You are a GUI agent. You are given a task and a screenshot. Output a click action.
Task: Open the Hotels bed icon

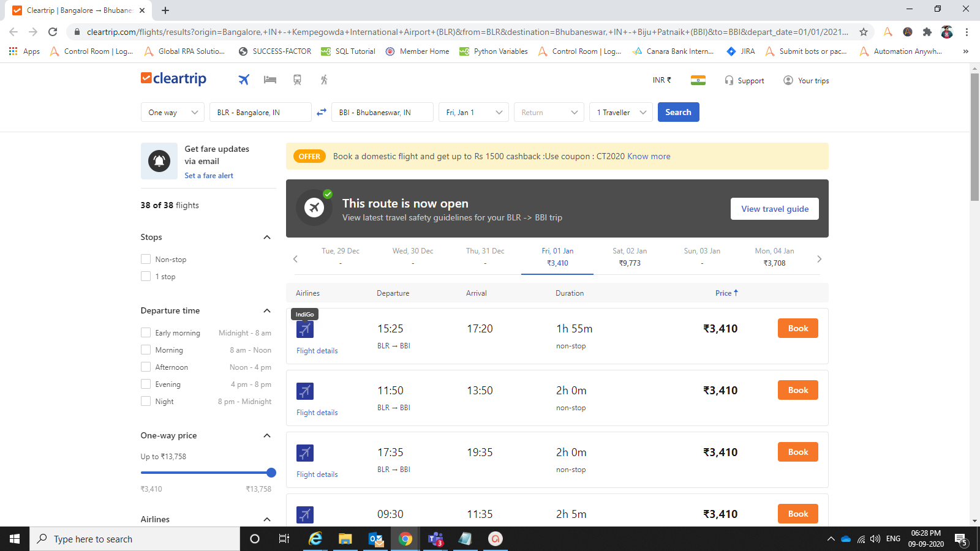click(270, 80)
